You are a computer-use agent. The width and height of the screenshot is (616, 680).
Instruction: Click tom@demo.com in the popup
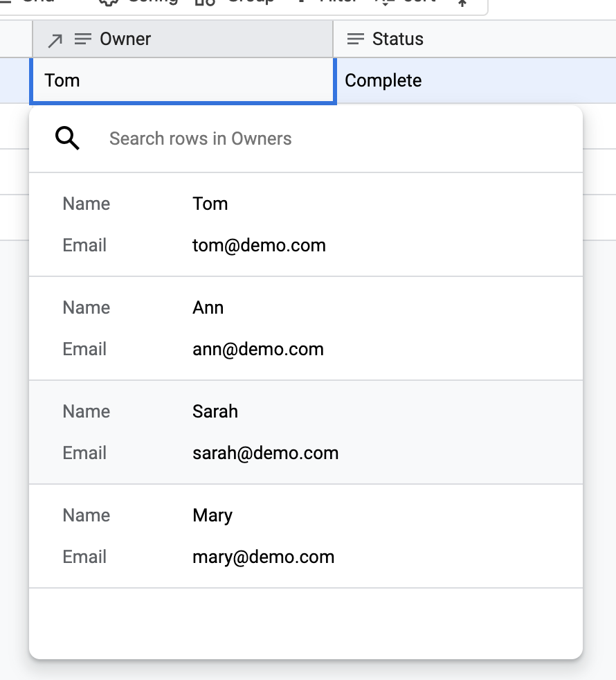(x=258, y=245)
